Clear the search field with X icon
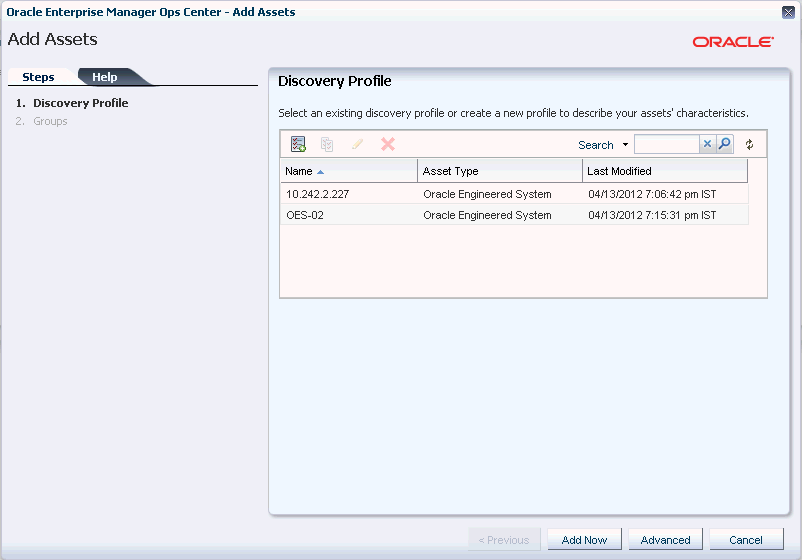This screenshot has width=802, height=560. tap(707, 144)
